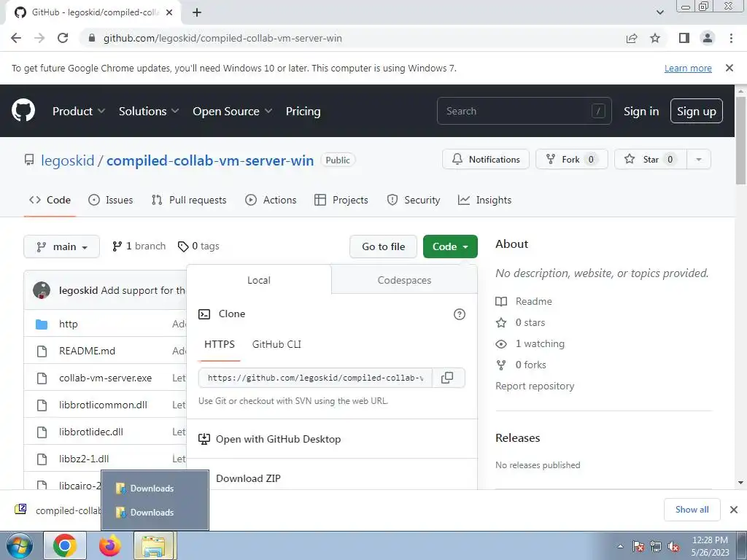Image resolution: width=747 pixels, height=560 pixels.
Task: Click the share page icon in address bar
Action: coord(632,38)
